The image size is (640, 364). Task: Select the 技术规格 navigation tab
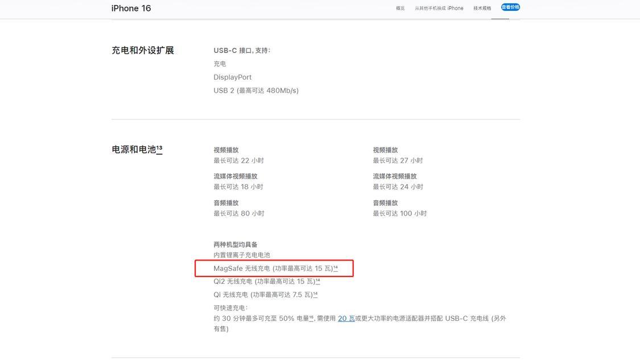[x=482, y=8]
